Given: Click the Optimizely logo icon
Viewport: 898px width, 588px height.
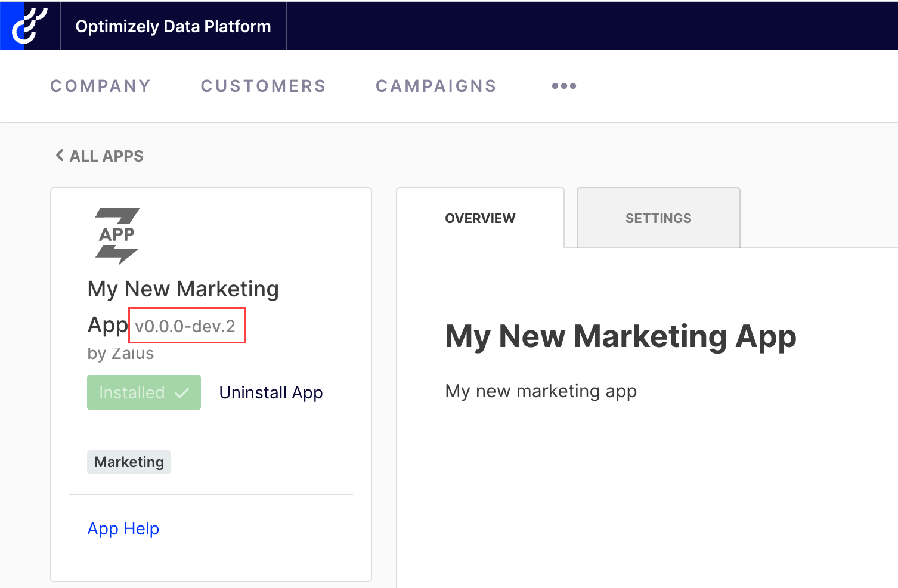Looking at the screenshot, I should pos(29,26).
